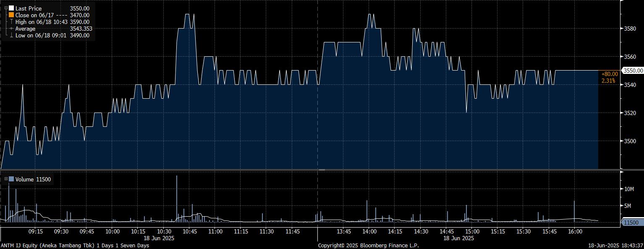Collapse the Last Price legend tree
644x249 pixels.
pyautogui.click(x=6, y=8)
